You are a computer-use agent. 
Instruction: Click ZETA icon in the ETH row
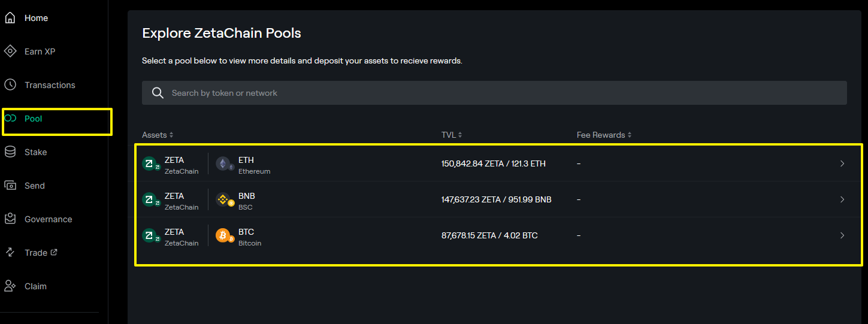point(150,164)
